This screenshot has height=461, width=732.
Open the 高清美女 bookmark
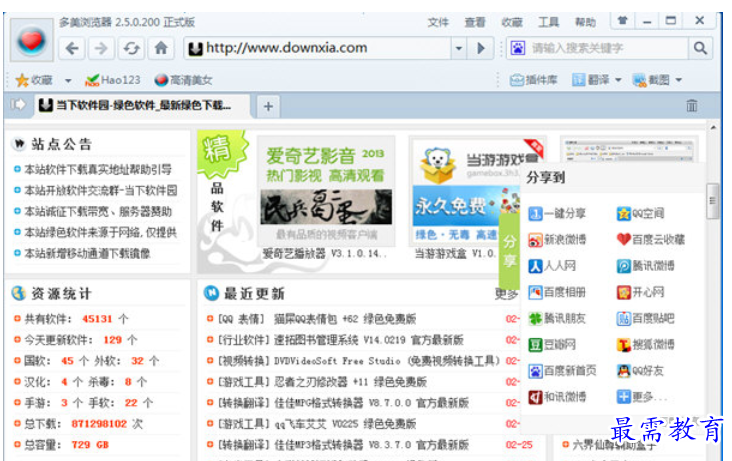[x=183, y=80]
